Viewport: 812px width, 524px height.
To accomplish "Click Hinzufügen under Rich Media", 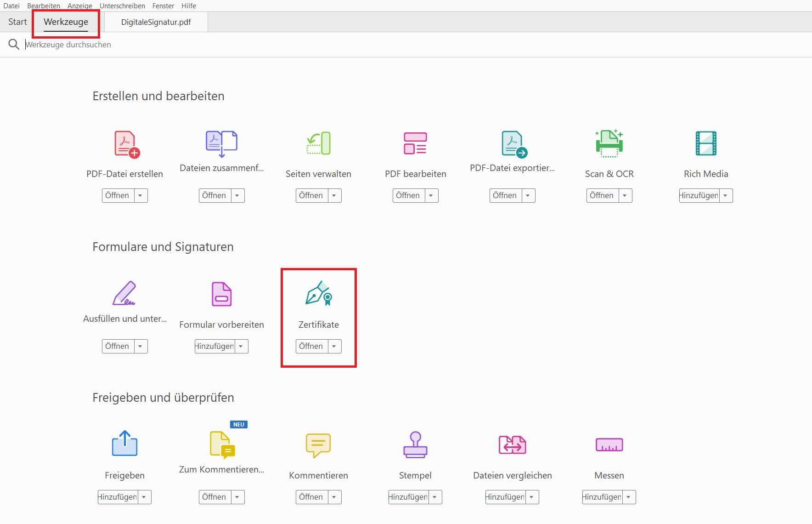I will (x=699, y=195).
